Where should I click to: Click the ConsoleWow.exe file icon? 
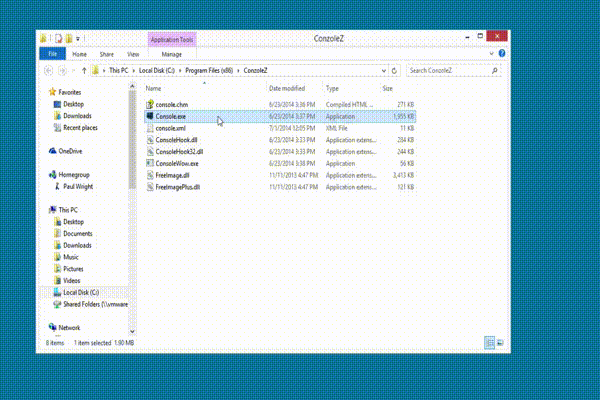point(150,163)
